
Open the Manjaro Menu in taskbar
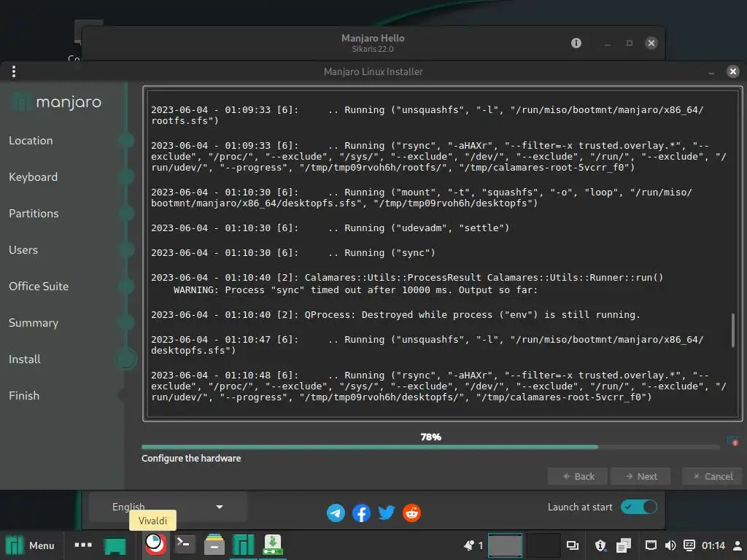30,545
